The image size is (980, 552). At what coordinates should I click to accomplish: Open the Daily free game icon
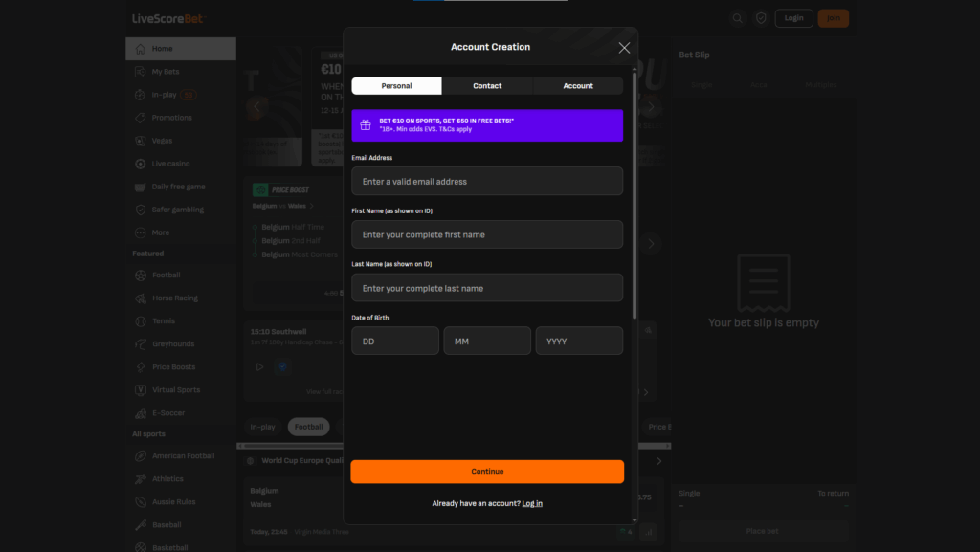click(x=141, y=187)
